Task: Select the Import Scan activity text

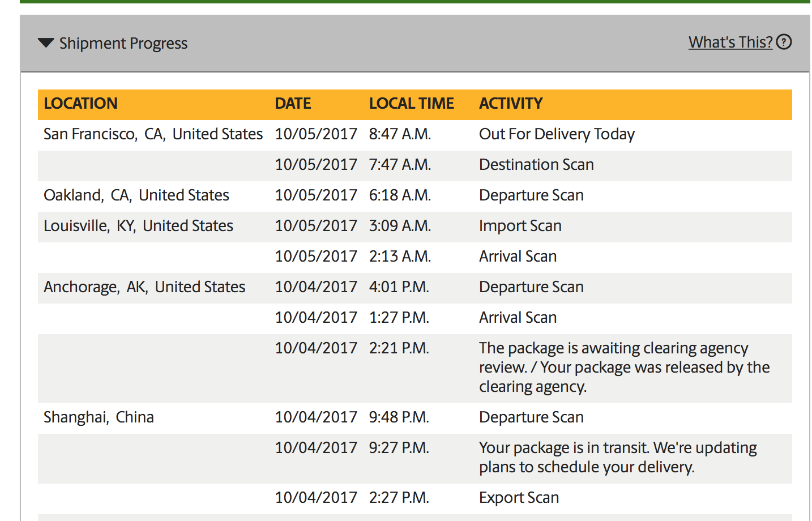Action: [x=520, y=226]
